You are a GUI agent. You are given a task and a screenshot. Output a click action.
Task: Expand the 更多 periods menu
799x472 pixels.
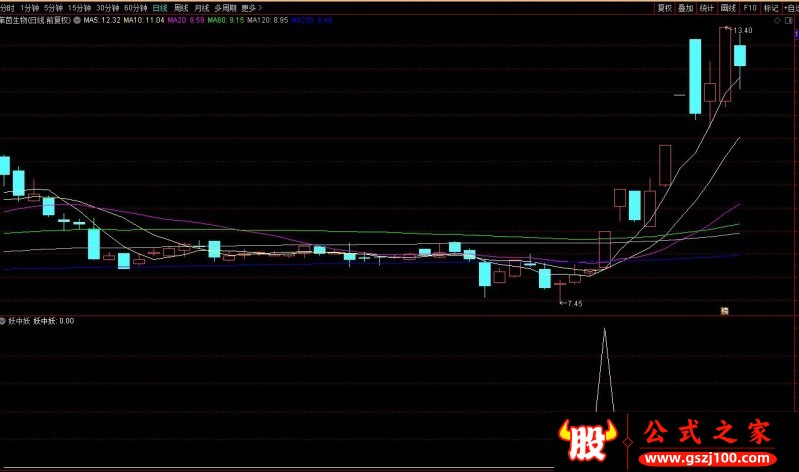(251, 8)
